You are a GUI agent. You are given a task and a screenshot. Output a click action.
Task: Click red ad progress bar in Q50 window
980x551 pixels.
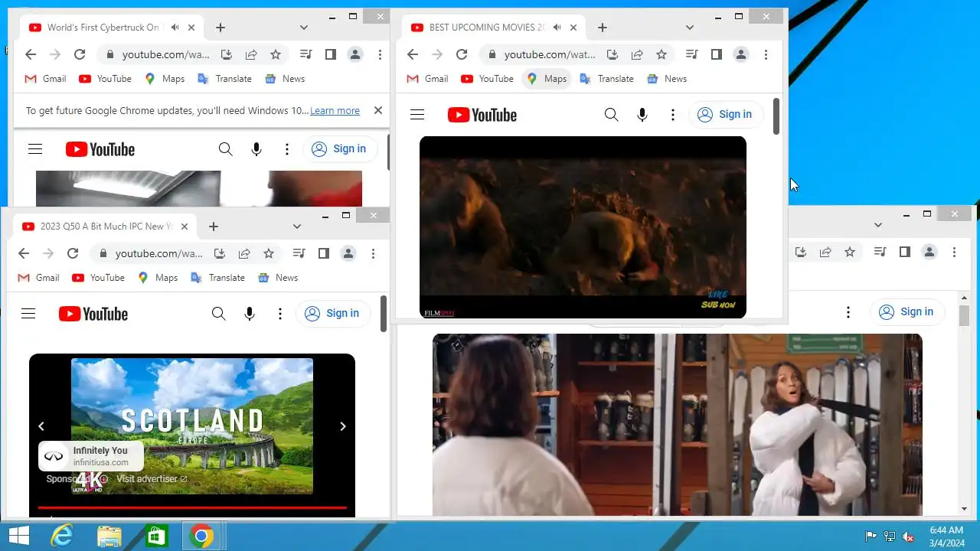pyautogui.click(x=192, y=507)
